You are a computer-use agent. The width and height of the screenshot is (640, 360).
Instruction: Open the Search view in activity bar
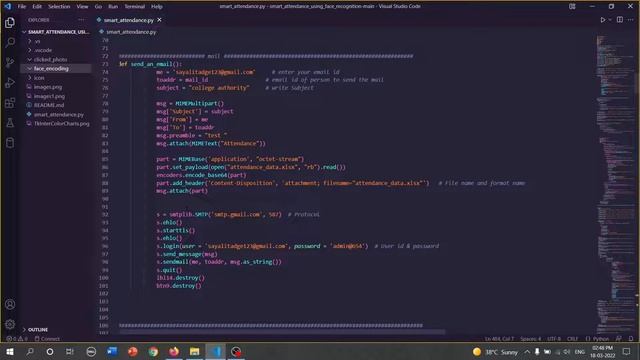[x=10, y=42]
